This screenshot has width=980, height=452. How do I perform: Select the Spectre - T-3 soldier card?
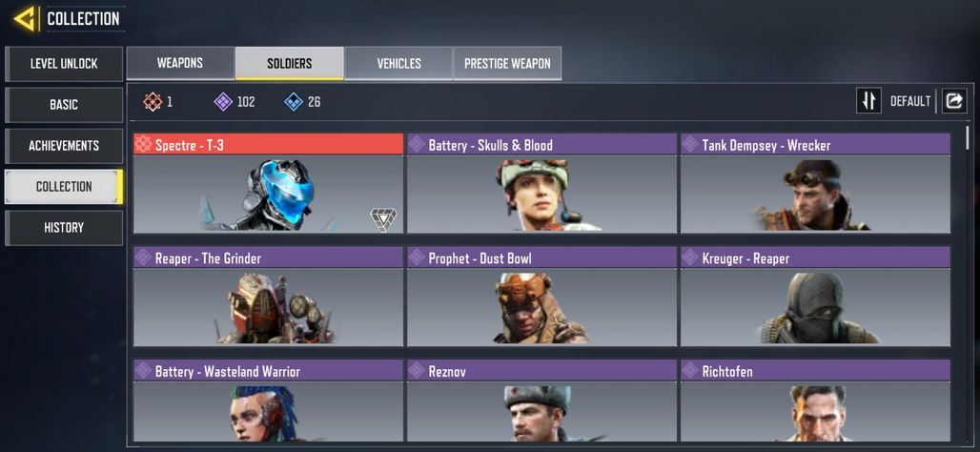click(x=268, y=183)
